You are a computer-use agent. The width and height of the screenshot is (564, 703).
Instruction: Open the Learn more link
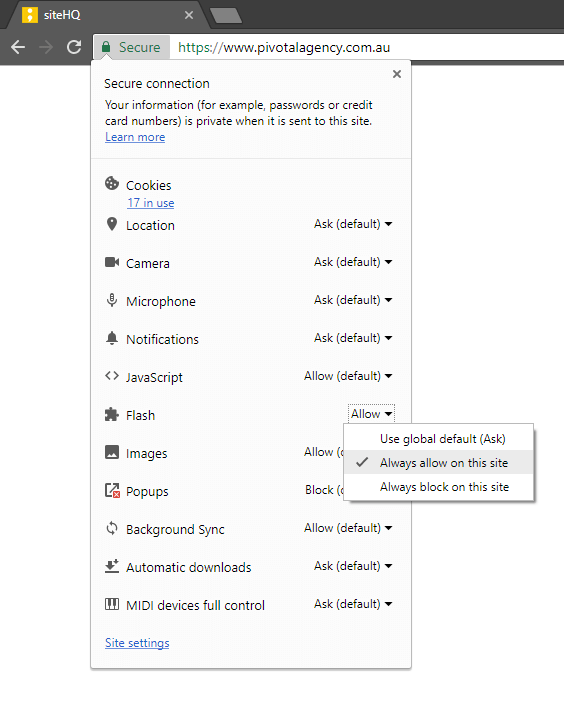pos(135,137)
